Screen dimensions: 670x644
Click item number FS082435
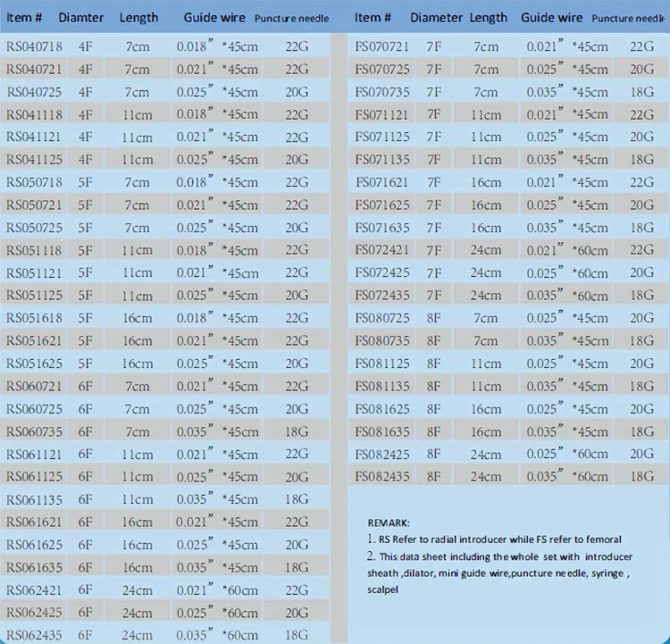point(383,476)
